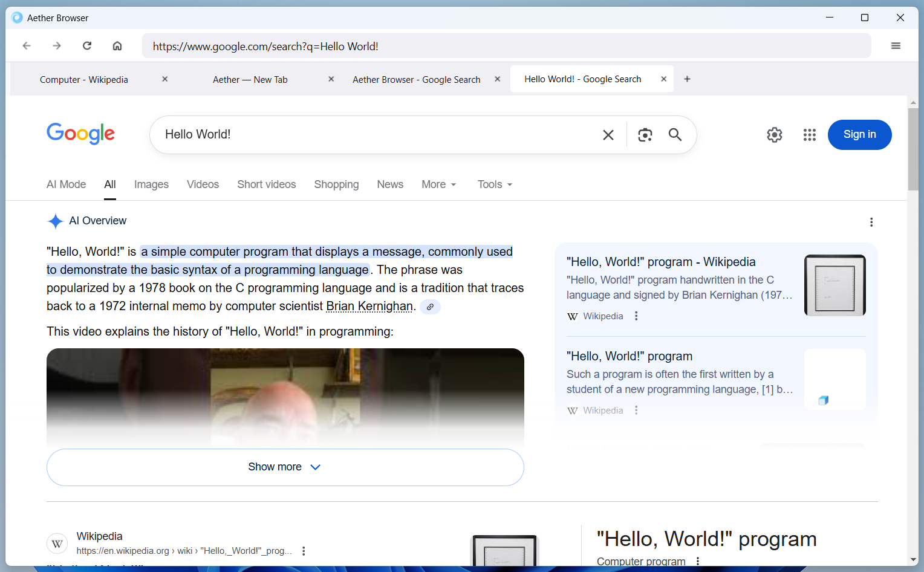Open the AI Overview three-dot menu
This screenshot has height=572, width=924.
coord(871,222)
